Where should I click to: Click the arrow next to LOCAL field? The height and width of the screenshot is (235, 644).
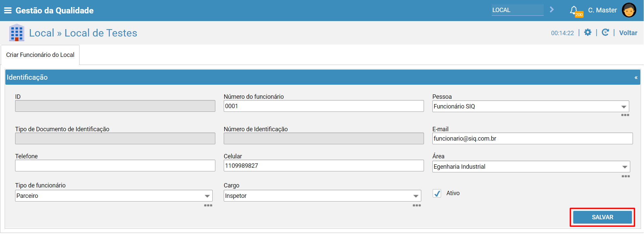pos(552,10)
